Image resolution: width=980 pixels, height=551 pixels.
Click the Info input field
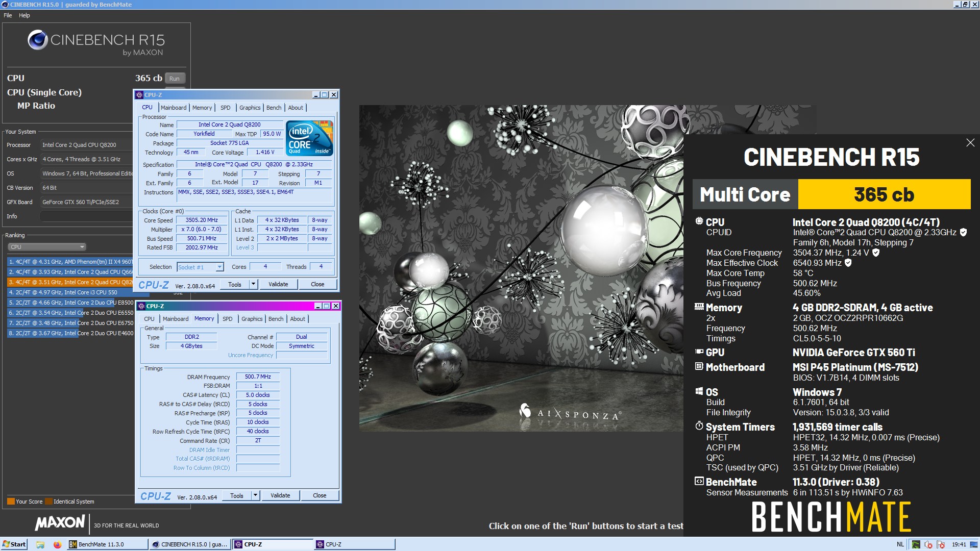87,216
